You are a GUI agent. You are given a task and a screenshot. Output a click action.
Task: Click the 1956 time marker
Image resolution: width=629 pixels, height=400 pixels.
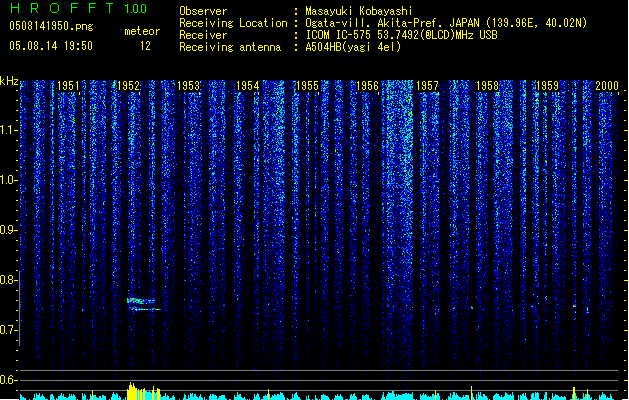367,86
